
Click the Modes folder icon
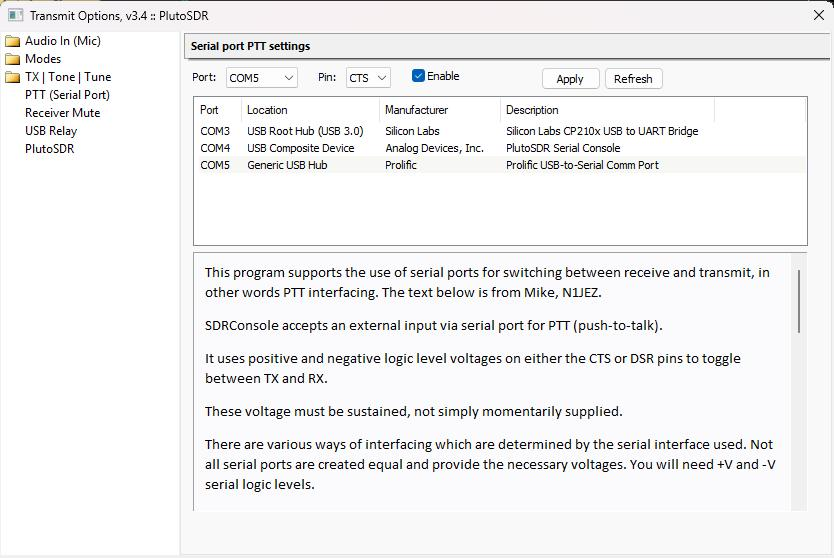coord(12,59)
